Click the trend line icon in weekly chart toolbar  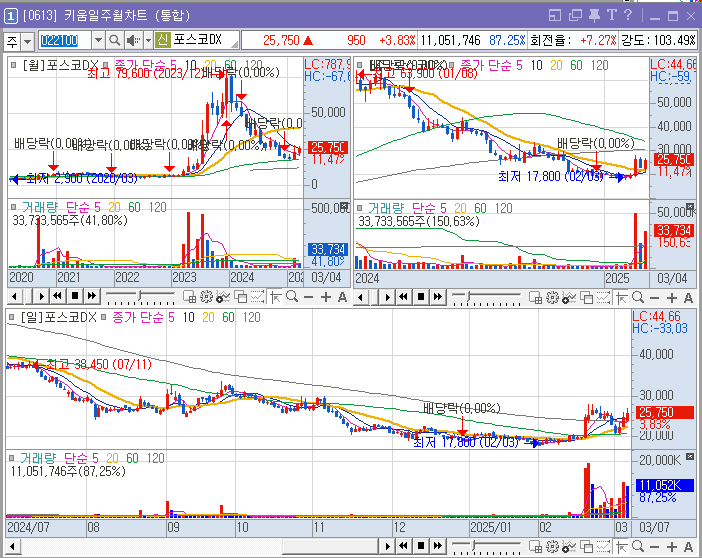(x=604, y=297)
